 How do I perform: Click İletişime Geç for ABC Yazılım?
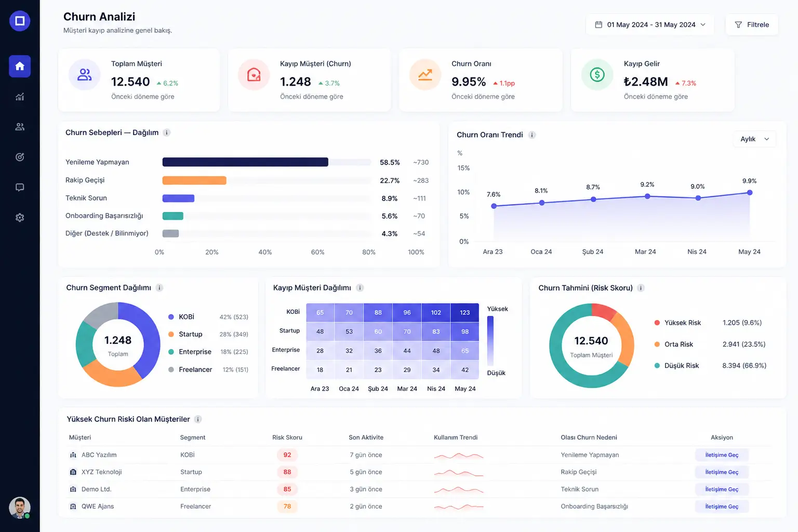click(x=722, y=455)
